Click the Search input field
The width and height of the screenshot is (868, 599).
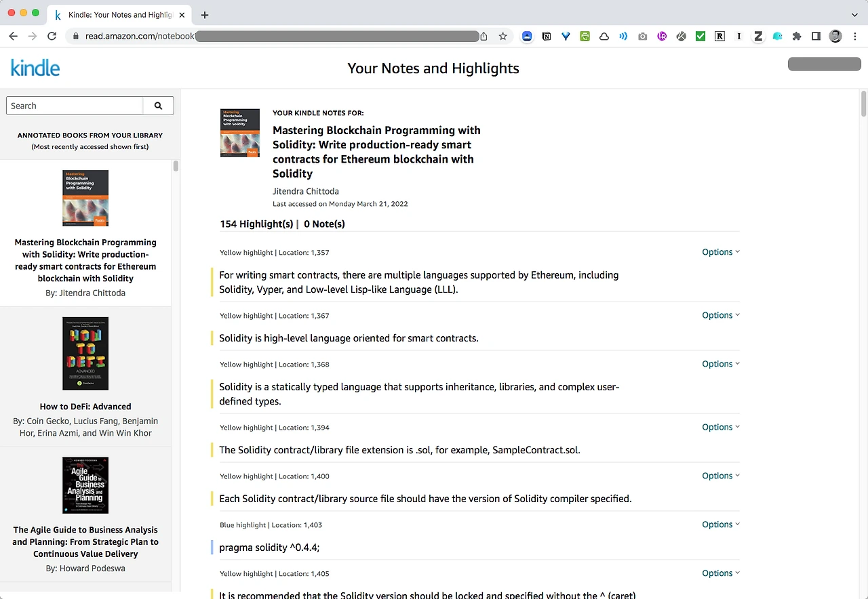point(75,106)
